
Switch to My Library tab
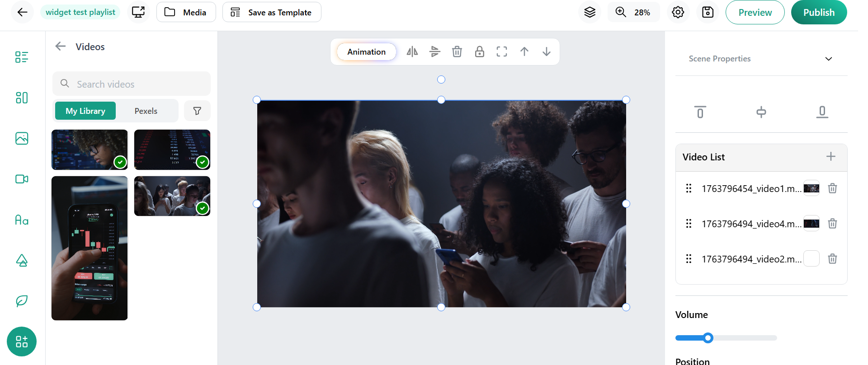[85, 111]
